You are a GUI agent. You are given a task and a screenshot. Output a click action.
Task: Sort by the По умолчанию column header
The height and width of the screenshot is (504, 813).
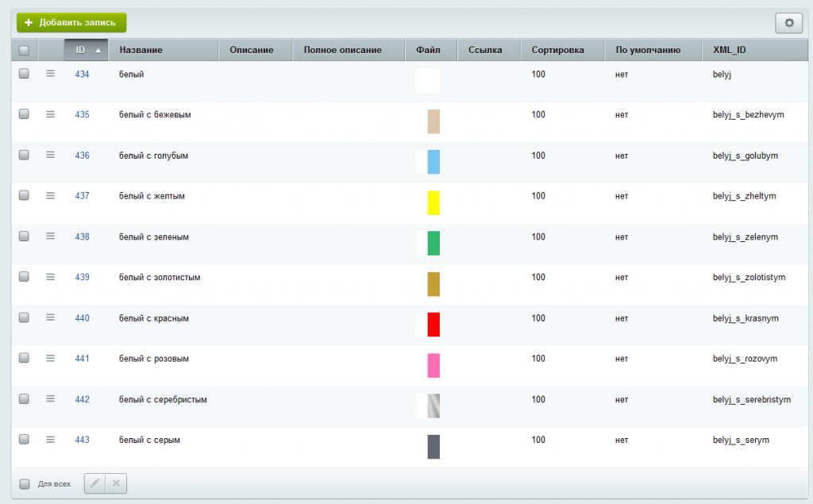653,50
